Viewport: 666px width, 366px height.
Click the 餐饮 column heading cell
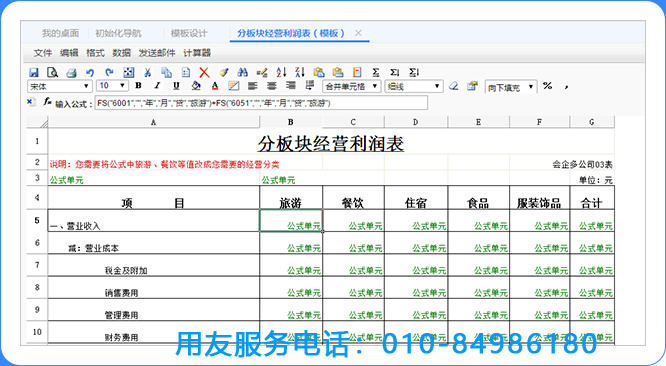[x=353, y=198]
